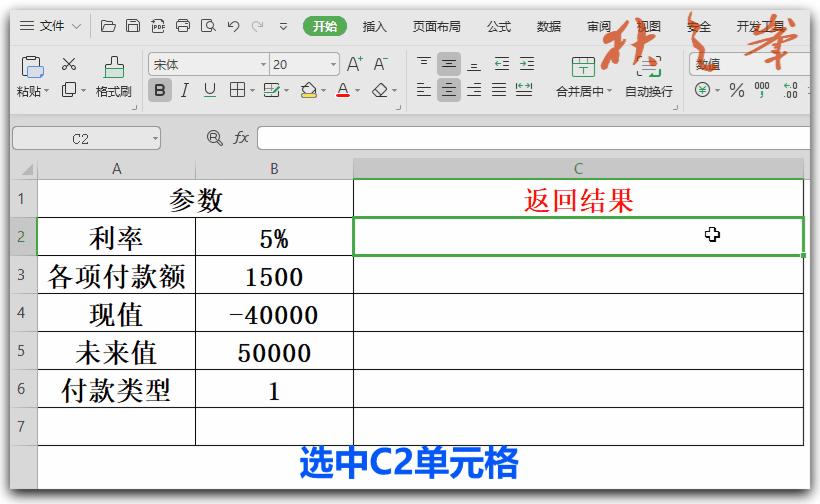Toggle bold formatting B
The width and height of the screenshot is (820, 504).
160,90
